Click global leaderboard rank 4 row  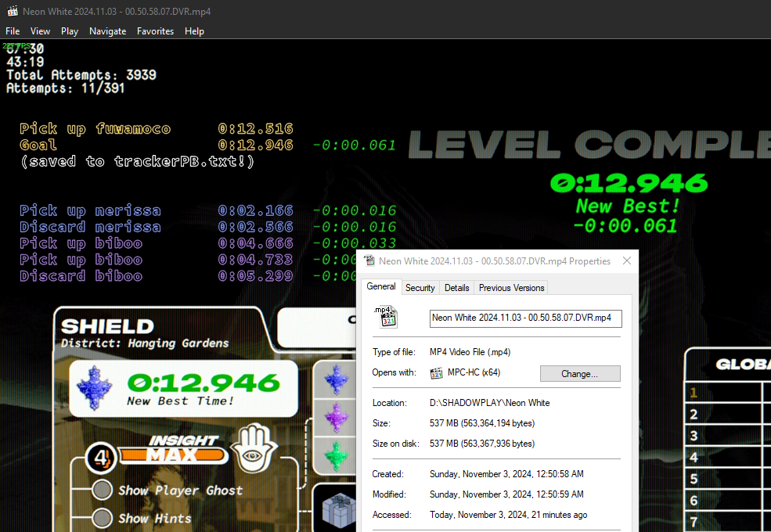click(x=728, y=457)
